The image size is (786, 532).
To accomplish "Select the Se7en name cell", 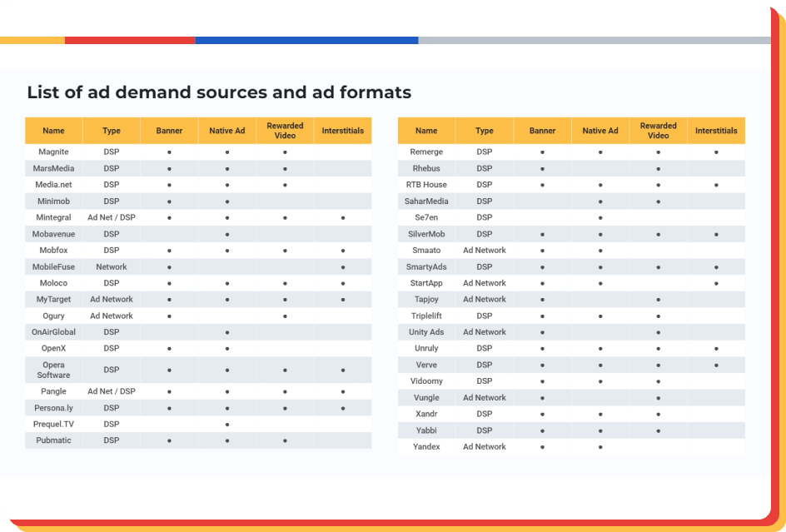I will pyautogui.click(x=426, y=217).
